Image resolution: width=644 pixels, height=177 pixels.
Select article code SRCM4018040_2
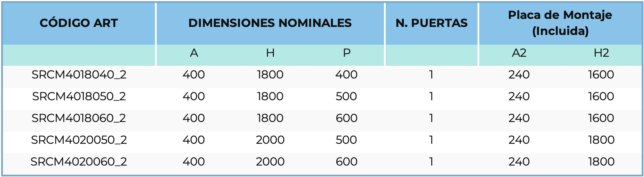click(79, 75)
